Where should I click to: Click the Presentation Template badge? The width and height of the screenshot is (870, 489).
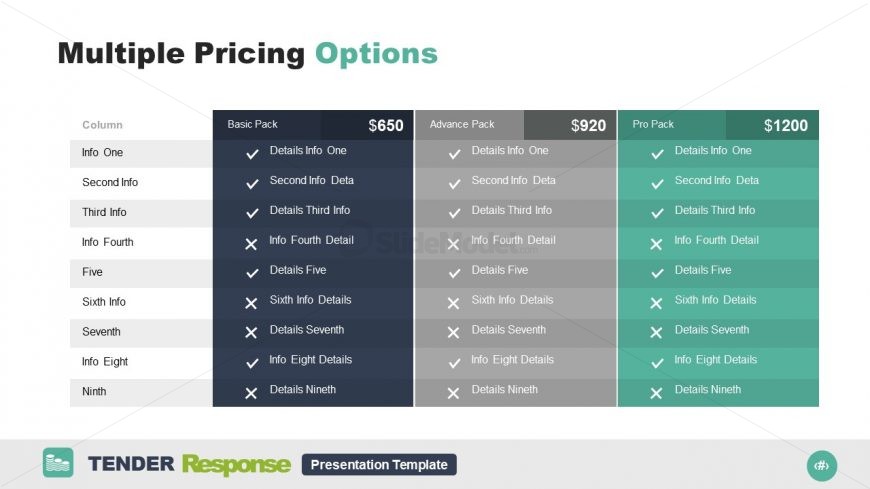pos(380,465)
